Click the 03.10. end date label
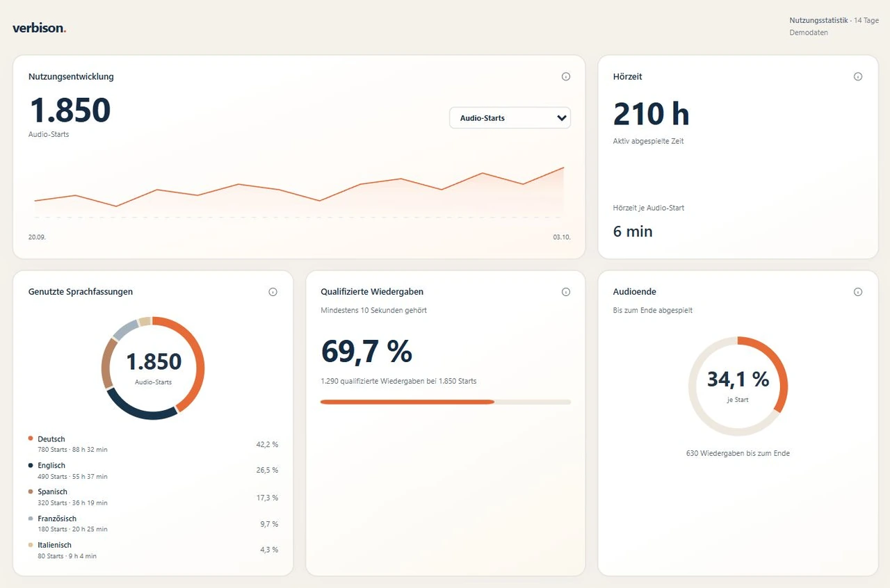Viewport: 890px width, 588px height. pos(562,237)
